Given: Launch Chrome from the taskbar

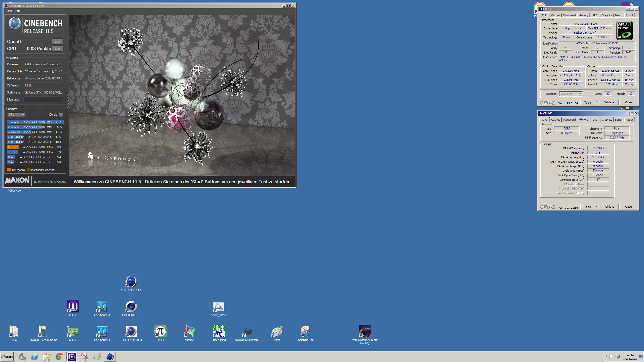Looking at the screenshot, I should click(59, 356).
